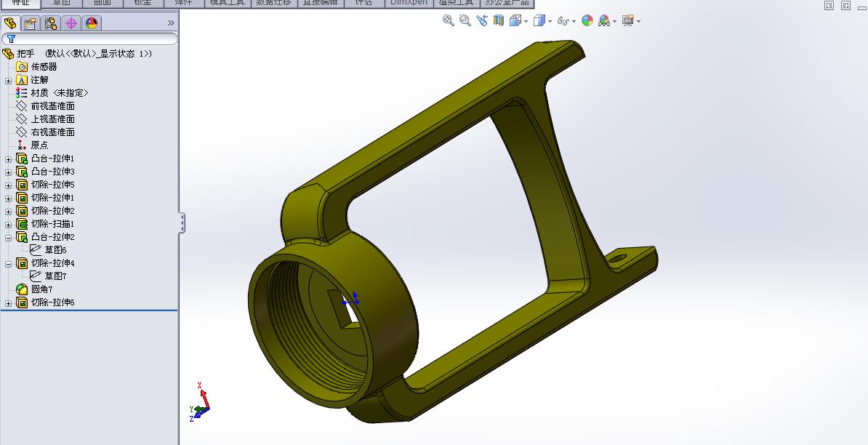Expand the 注解 annotations node

click(8, 81)
